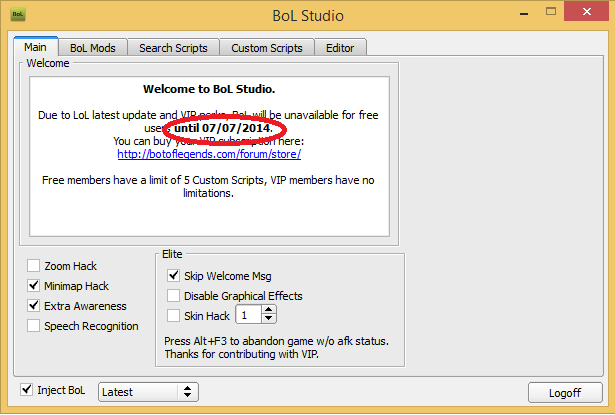Image resolution: width=615 pixels, height=415 pixels.
Task: Switch to the Main tab
Action: 36,47
